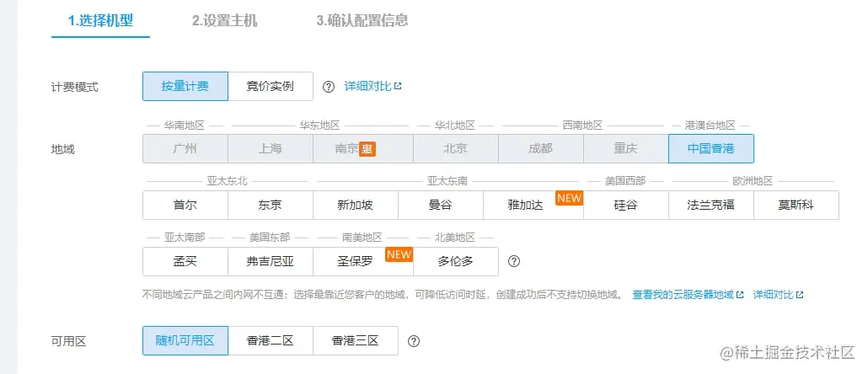Choose the 成都 region
The height and width of the screenshot is (374, 868).
(541, 149)
